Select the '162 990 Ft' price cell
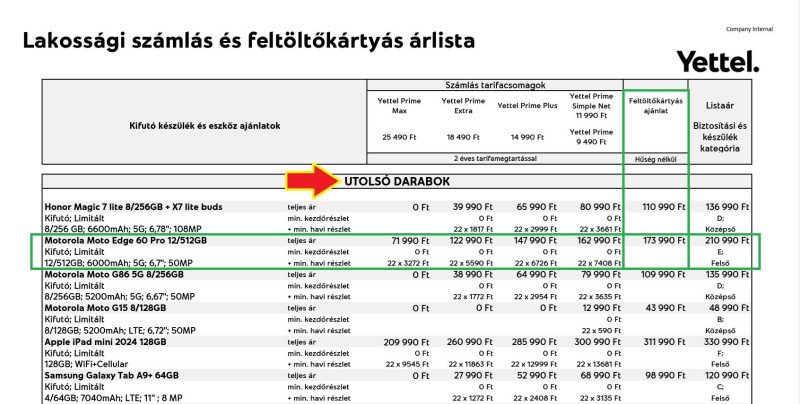Image resolution: width=800 pixels, height=404 pixels. coord(599,240)
